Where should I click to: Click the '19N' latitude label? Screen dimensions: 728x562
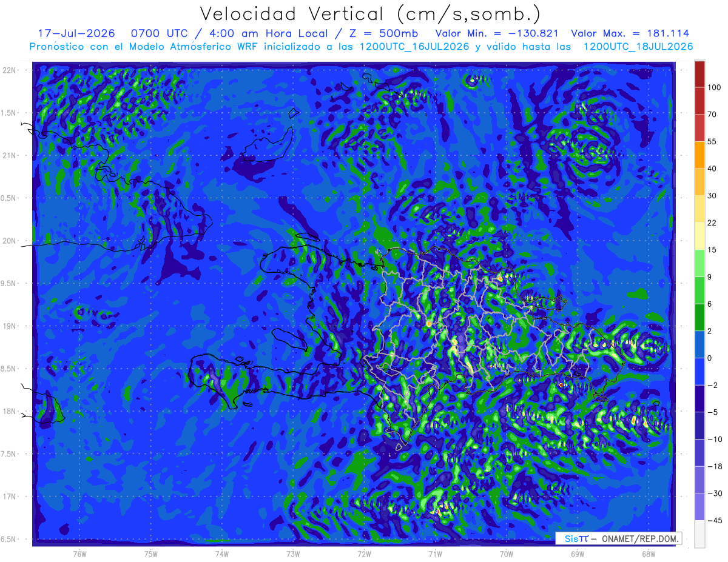[x=9, y=326]
